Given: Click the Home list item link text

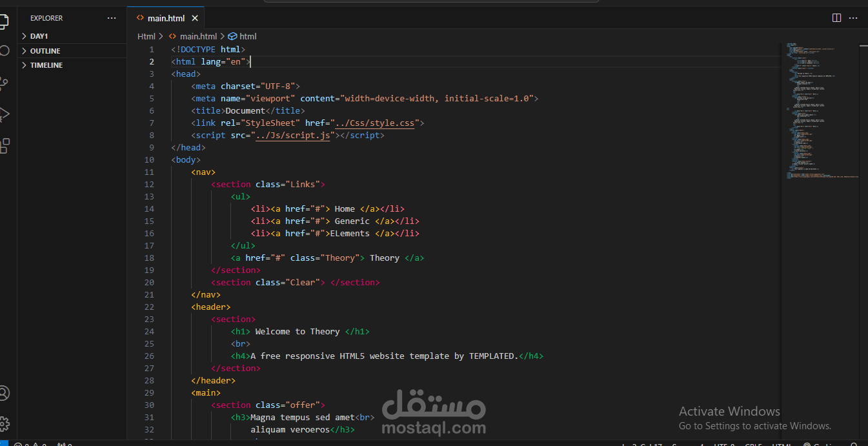Looking at the screenshot, I should (x=345, y=208).
